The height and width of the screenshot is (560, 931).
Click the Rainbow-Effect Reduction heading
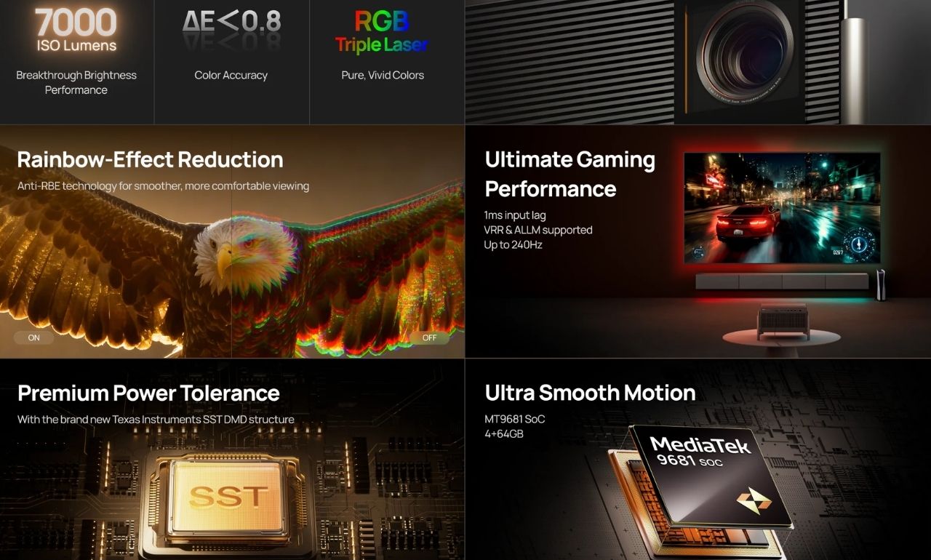click(x=150, y=159)
